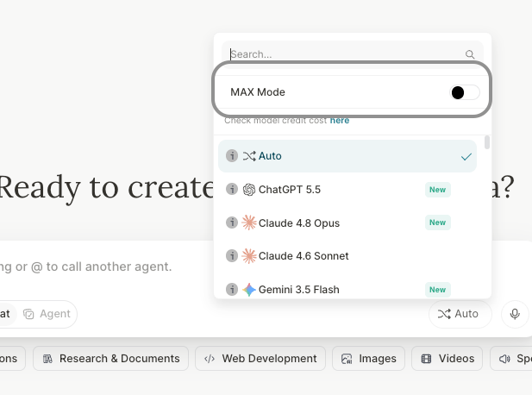Open the Images category

click(x=368, y=359)
